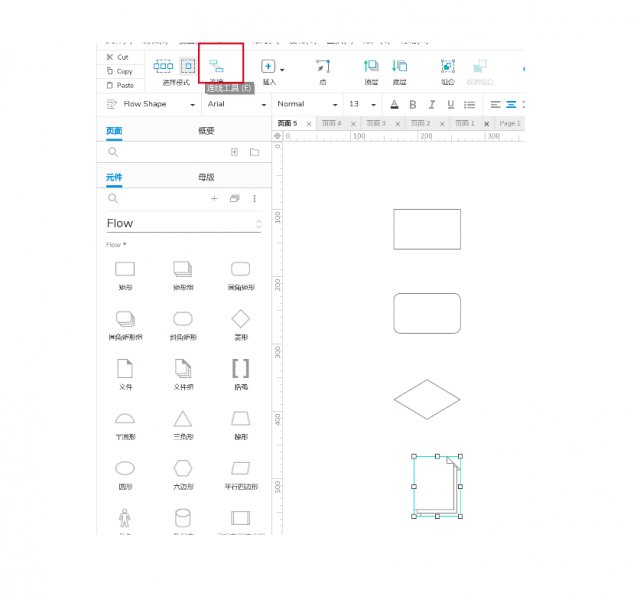Screen dimensions: 640x600
Task: Open the Flow library selector dropdown
Action: tap(184, 224)
